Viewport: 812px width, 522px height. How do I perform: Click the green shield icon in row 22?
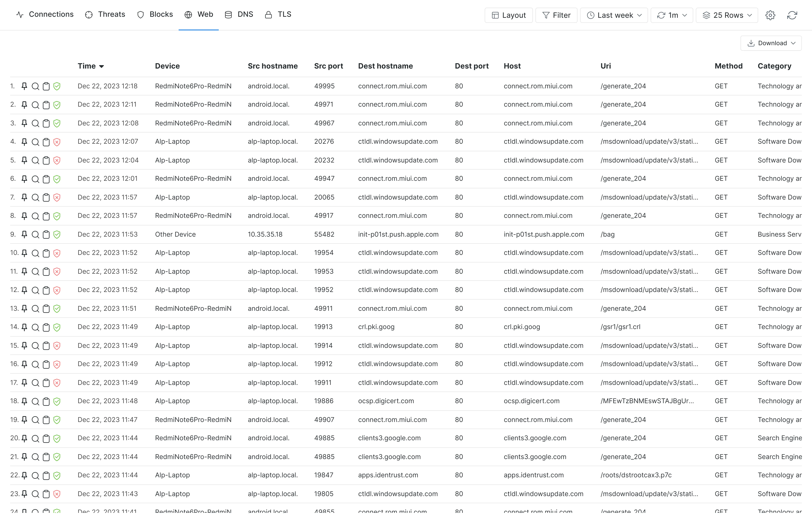(57, 475)
